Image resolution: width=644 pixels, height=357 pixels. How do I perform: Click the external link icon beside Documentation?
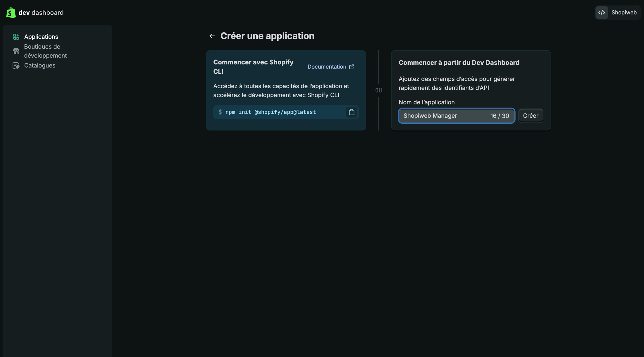pyautogui.click(x=352, y=67)
